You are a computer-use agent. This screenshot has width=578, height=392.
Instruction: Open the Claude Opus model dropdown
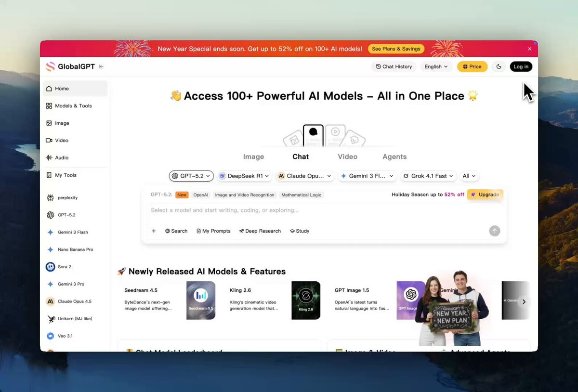(304, 176)
